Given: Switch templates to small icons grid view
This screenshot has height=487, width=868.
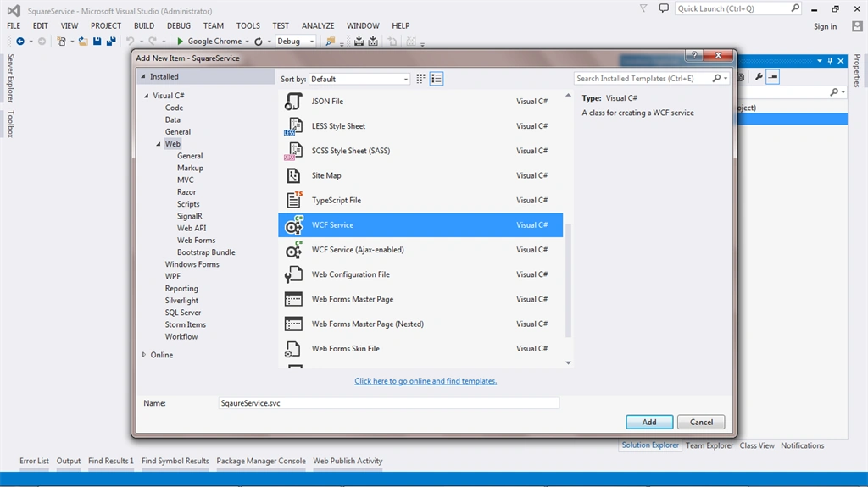Looking at the screenshot, I should pyautogui.click(x=420, y=79).
